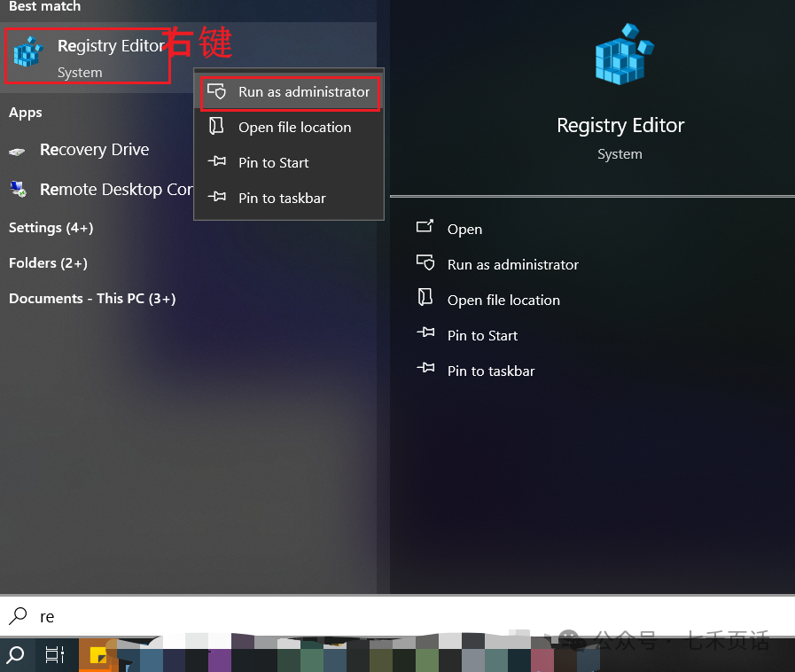Viewport: 795px width, 672px height.
Task: Select Run as administrator in context menu
Action: point(289,92)
